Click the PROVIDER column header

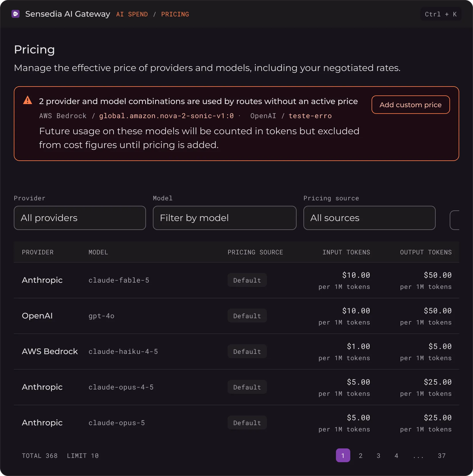38,252
